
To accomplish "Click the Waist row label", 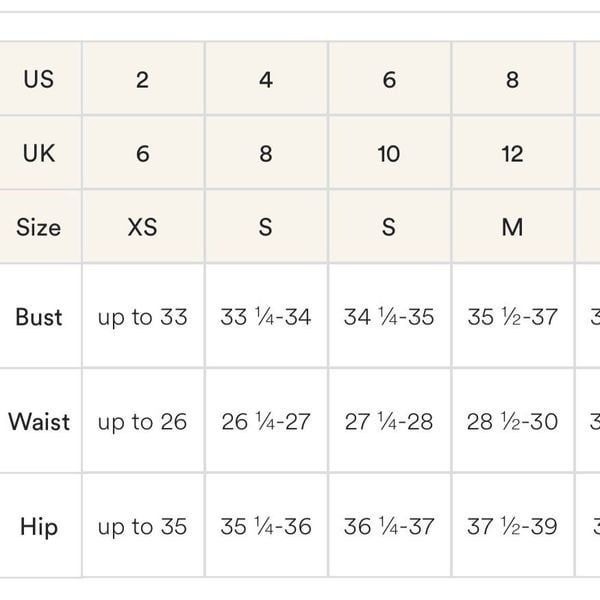I will point(40,421).
